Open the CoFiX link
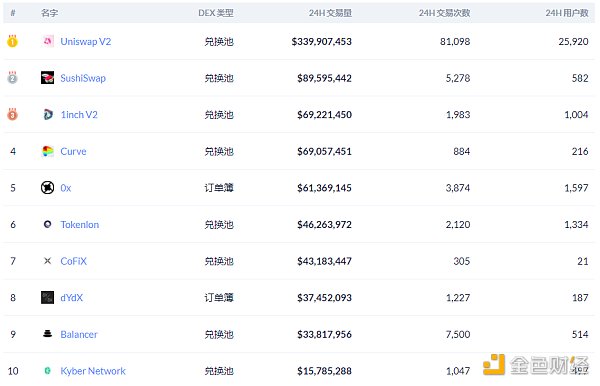The width and height of the screenshot is (600, 386). click(x=73, y=261)
